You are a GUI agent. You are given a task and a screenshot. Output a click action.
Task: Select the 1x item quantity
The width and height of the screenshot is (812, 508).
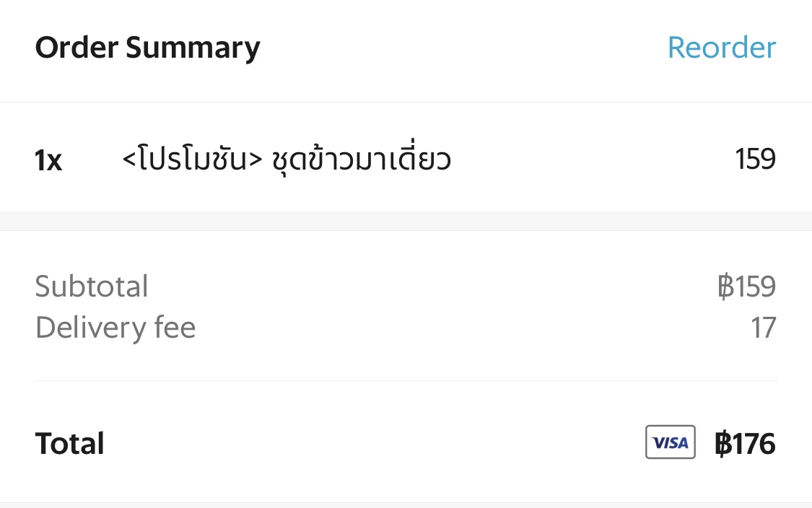pos(48,160)
